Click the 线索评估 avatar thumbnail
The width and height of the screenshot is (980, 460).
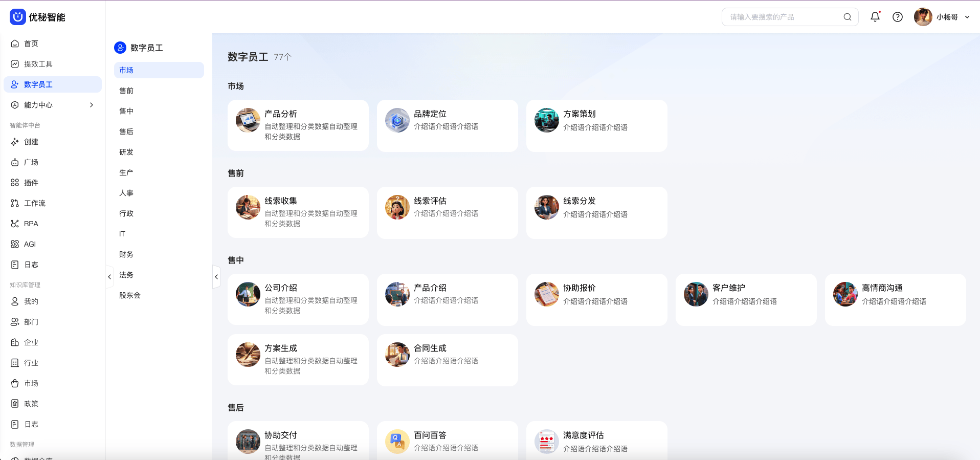point(397,207)
